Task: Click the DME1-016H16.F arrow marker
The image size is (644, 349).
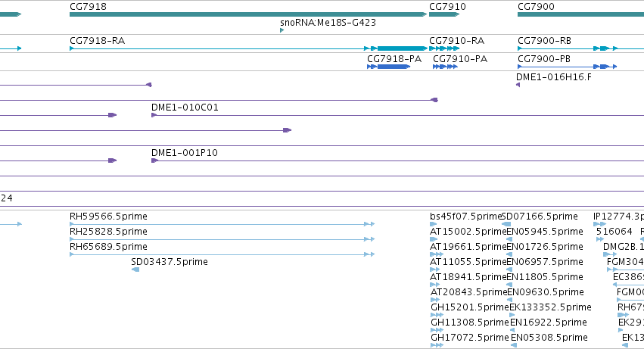Action: pos(518,85)
